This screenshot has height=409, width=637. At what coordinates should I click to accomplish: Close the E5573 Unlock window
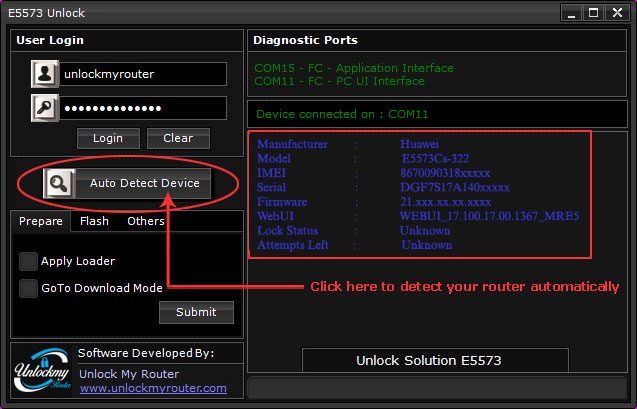(617, 13)
